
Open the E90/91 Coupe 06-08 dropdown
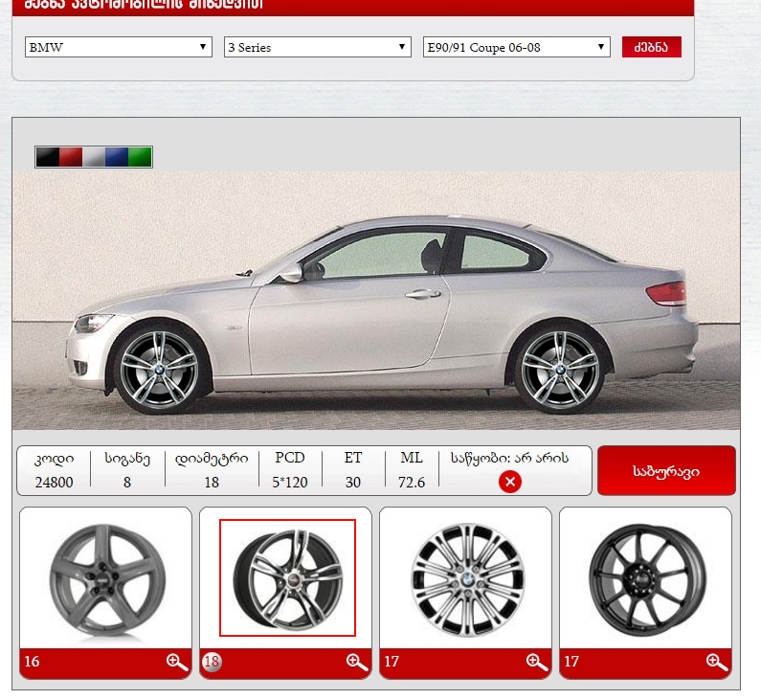[x=516, y=47]
